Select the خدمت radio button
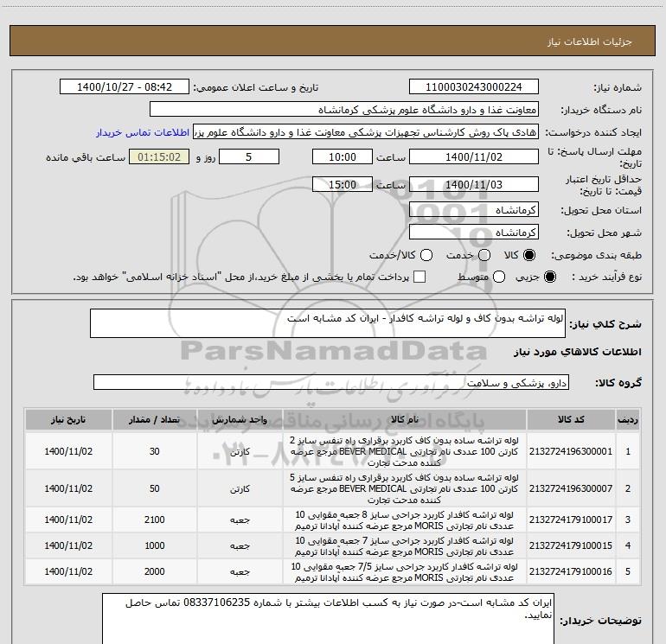The width and height of the screenshot is (666, 644). point(484,255)
